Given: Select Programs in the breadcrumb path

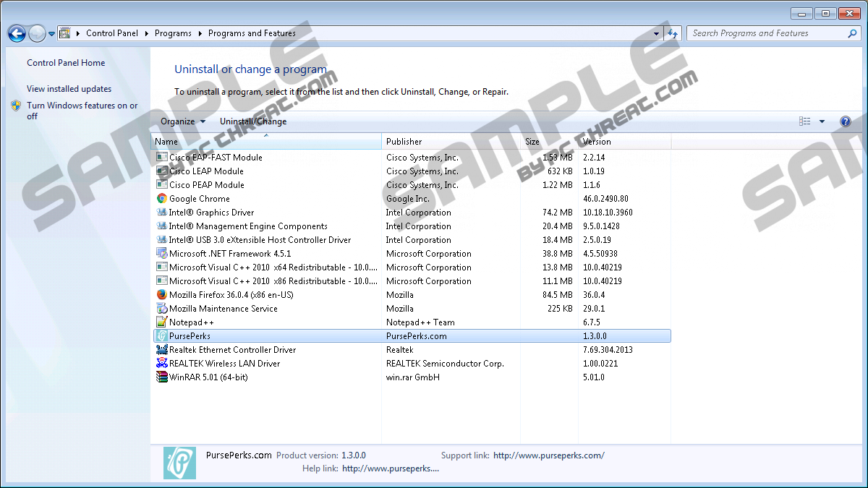Looking at the screenshot, I should coord(173,33).
